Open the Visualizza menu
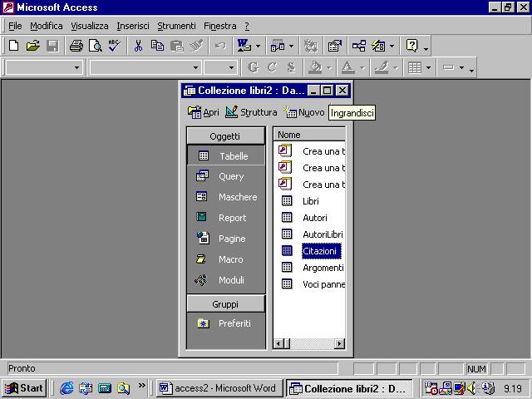 90,26
